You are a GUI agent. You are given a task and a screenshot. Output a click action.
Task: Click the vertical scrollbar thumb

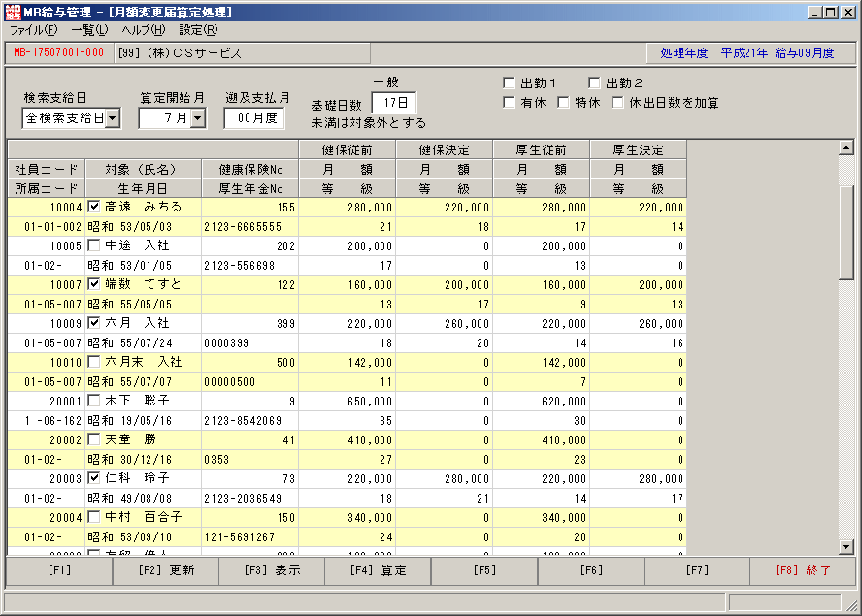[846, 233]
